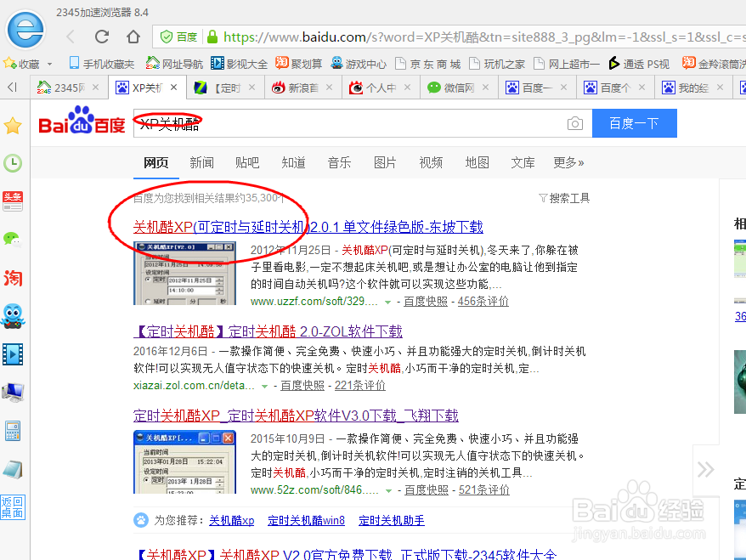Expand dropdown next to xiazai.zol.com.cn

264,387
